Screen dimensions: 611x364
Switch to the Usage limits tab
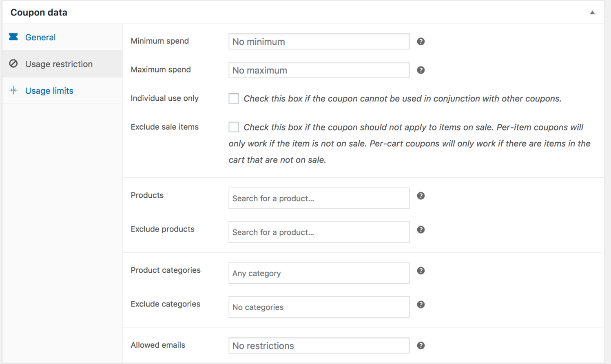click(x=49, y=90)
